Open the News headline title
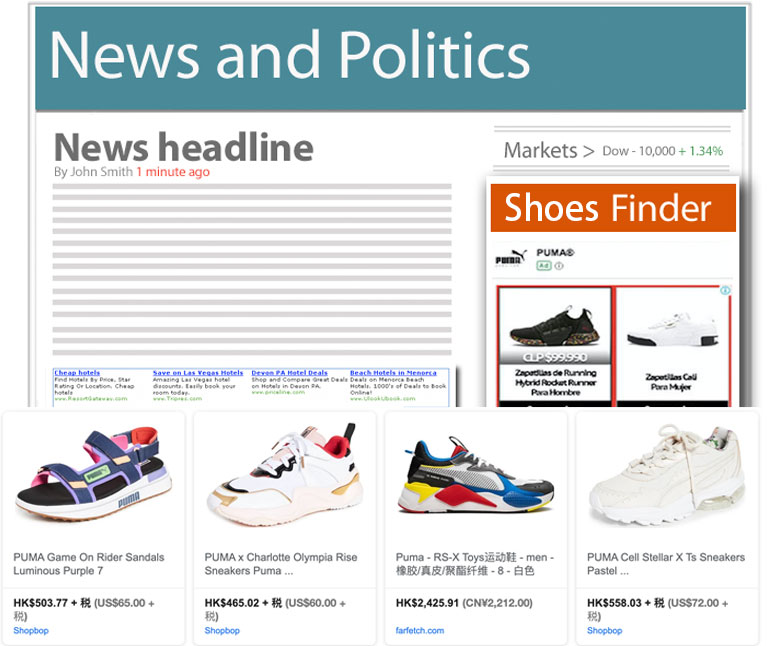Viewport: 768px width, 646px height. (x=184, y=147)
